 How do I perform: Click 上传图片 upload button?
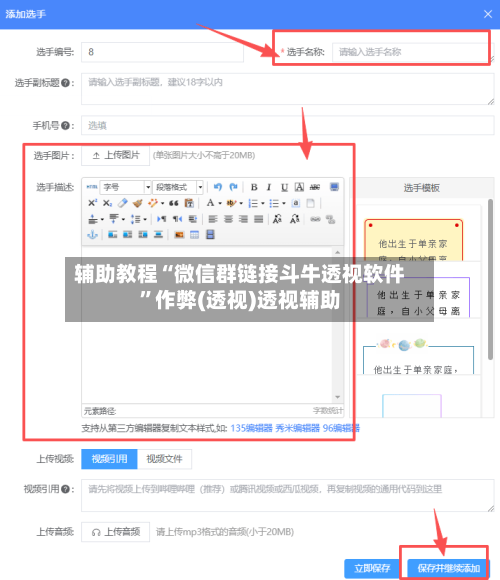pyautogui.click(x=115, y=155)
